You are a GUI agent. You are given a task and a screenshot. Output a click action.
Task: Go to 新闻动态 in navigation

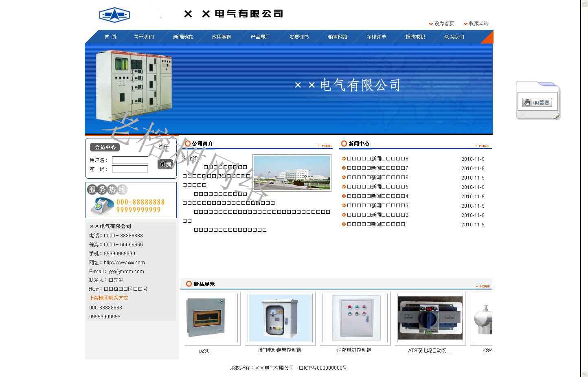point(183,37)
